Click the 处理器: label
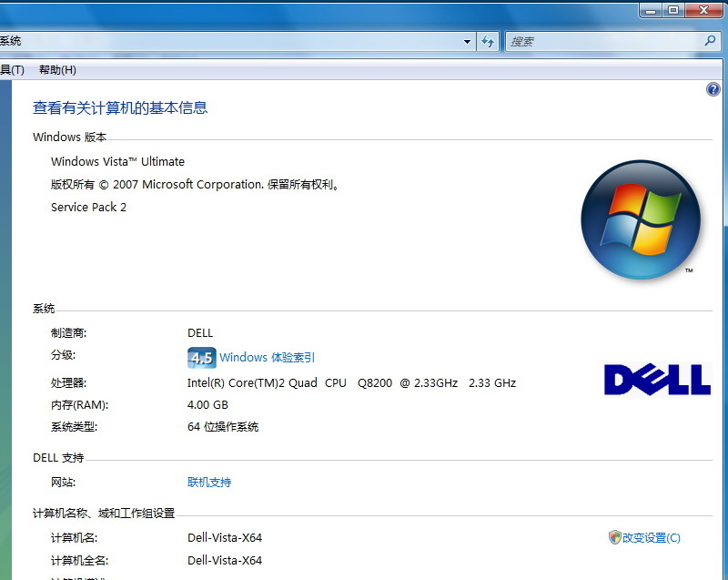Screen dimensions: 728x580 click(69, 382)
